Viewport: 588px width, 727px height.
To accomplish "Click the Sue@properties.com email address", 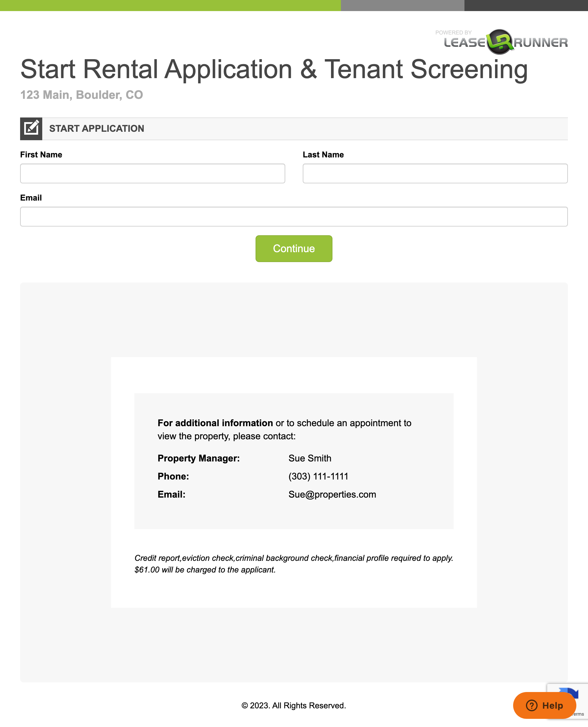I will (x=332, y=494).
